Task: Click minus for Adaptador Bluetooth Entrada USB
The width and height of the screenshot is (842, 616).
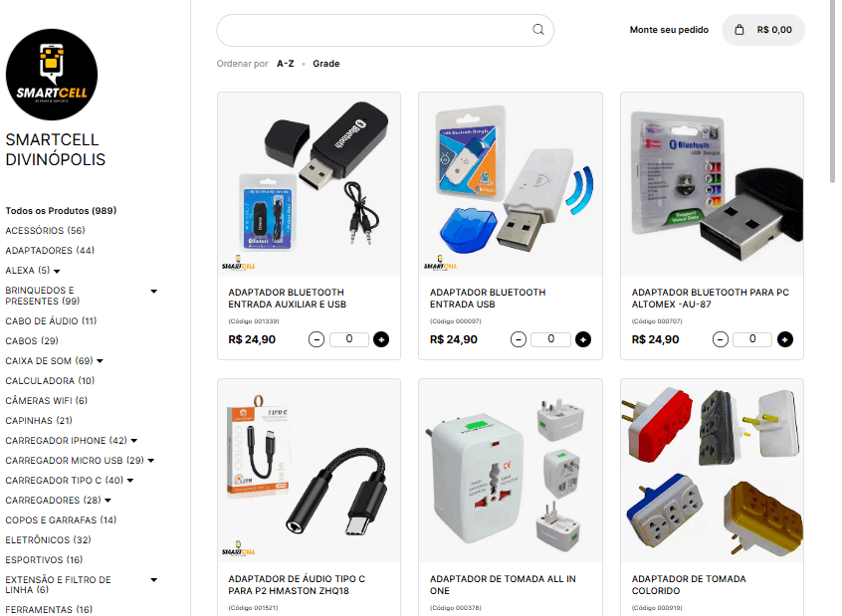Action: pyautogui.click(x=519, y=339)
